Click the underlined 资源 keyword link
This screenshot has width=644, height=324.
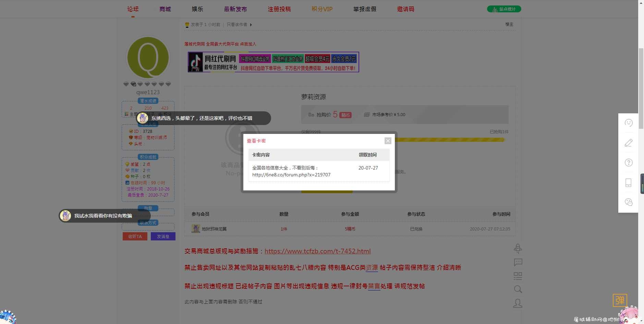click(372, 267)
